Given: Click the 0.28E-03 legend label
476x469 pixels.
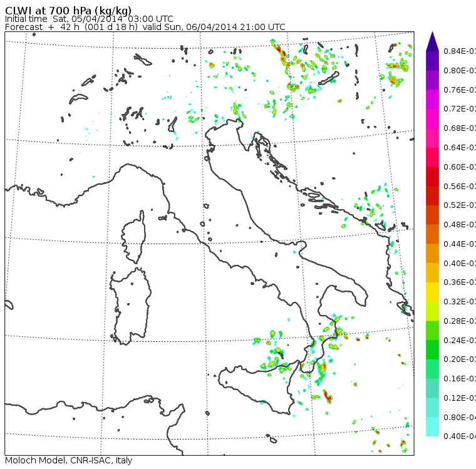Looking at the screenshot, I should tap(460, 321).
